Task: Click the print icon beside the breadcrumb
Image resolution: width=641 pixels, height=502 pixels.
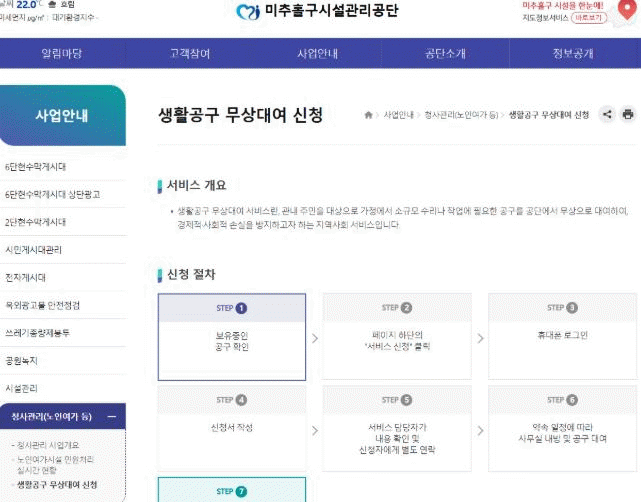Action: click(628, 115)
